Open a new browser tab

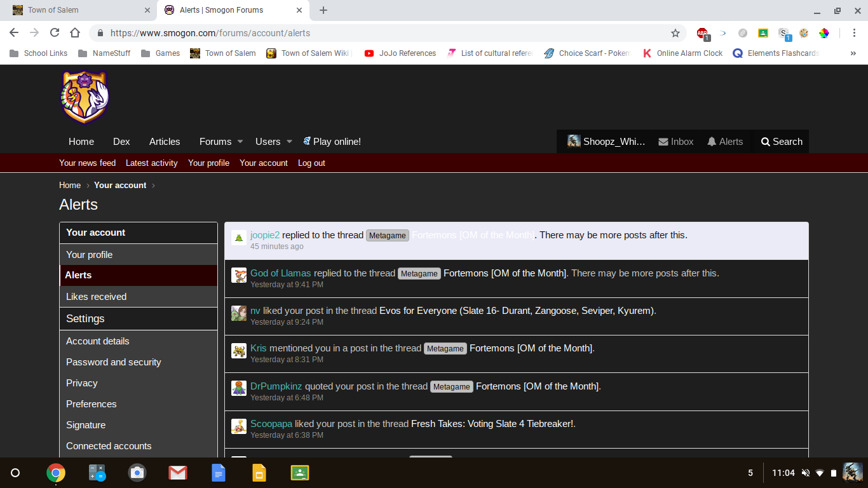pos(323,10)
